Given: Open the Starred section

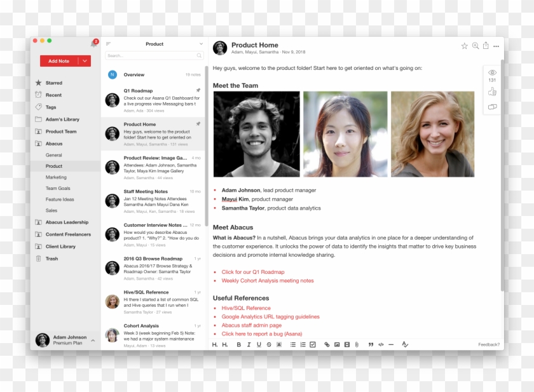Looking at the screenshot, I should click(53, 83).
